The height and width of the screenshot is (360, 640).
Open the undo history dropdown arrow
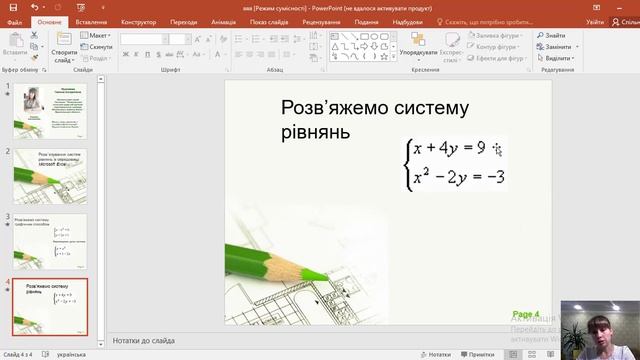pyautogui.click(x=44, y=7)
